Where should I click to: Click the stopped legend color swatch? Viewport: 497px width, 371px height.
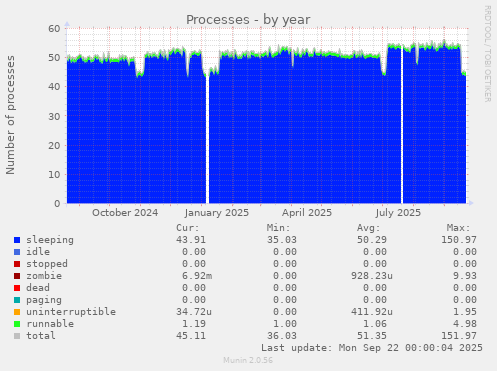tap(17, 264)
